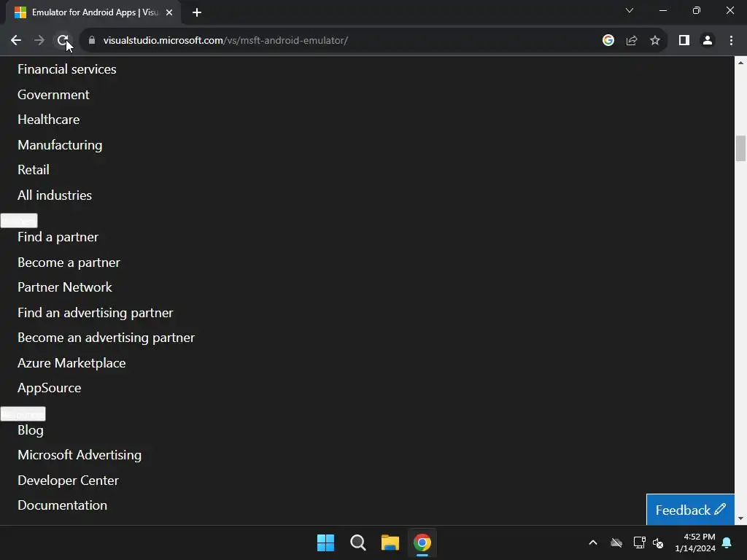Click the blue Feedback button

690,510
